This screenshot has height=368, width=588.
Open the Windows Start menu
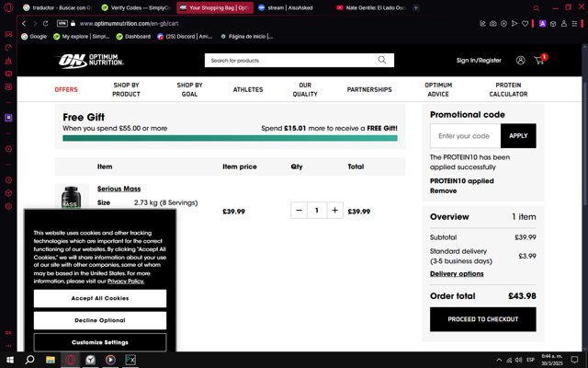pyautogui.click(x=10, y=360)
